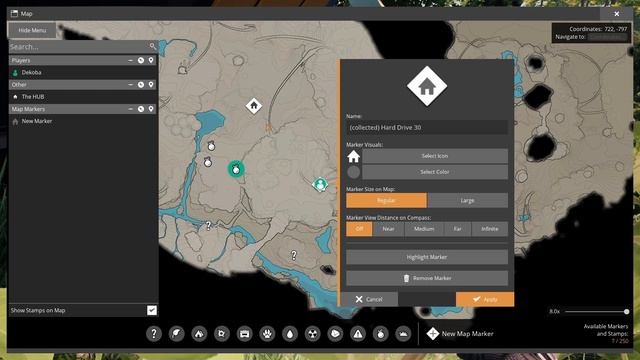Select Dekoba in the Players list
The width and height of the screenshot is (640, 360).
[83, 72]
